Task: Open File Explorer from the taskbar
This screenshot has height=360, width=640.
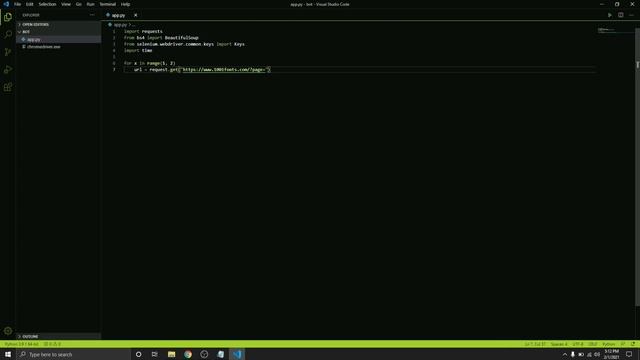Action: click(171, 354)
